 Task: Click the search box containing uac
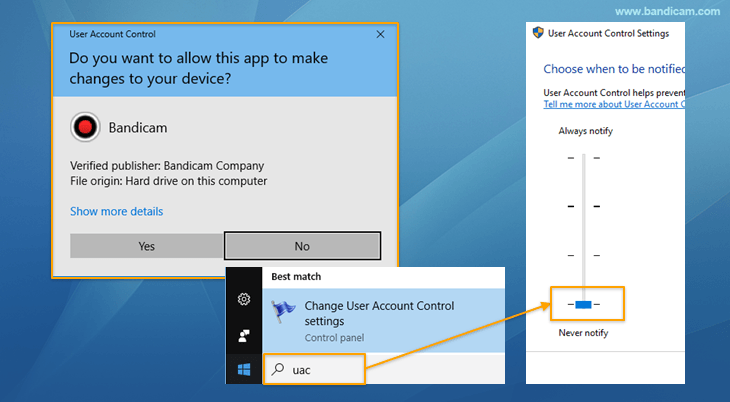click(314, 369)
